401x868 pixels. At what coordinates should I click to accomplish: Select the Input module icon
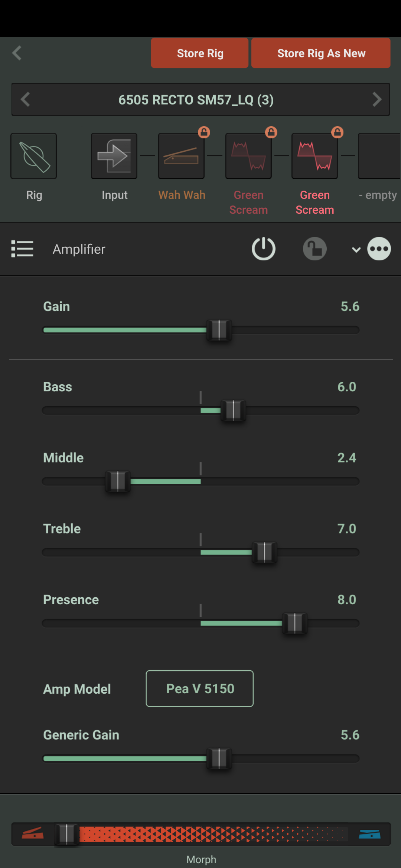click(114, 156)
